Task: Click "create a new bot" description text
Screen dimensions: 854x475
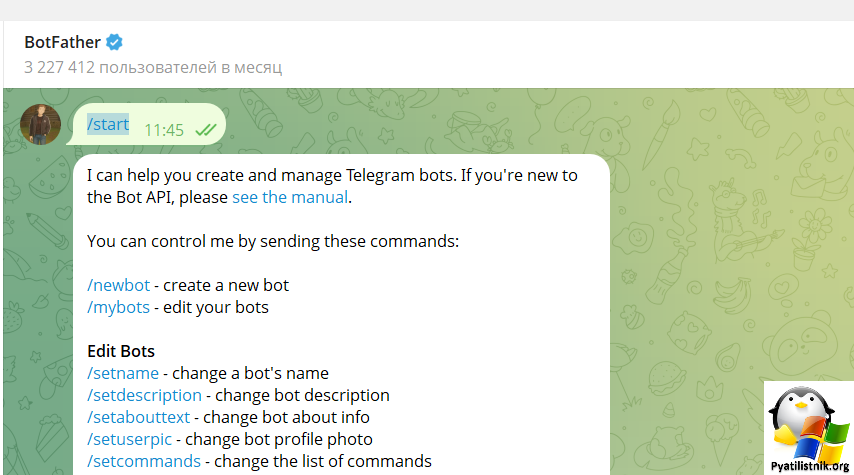Action: pyautogui.click(x=226, y=285)
